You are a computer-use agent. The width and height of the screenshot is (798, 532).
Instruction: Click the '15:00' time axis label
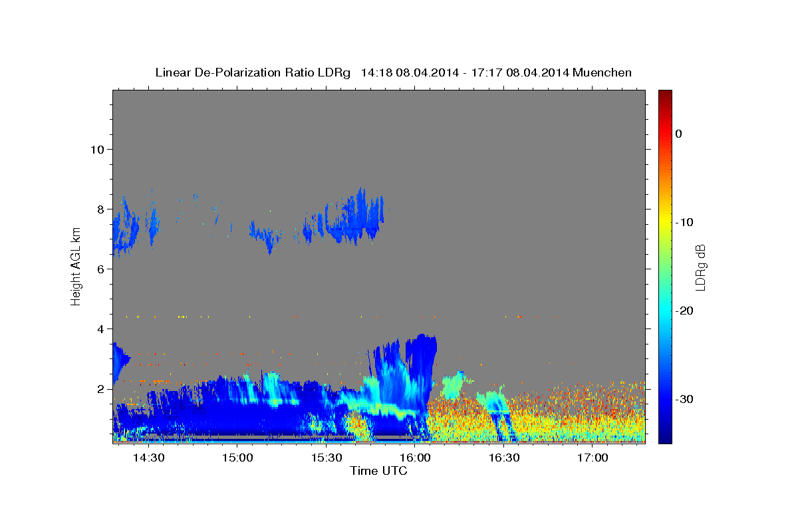pyautogui.click(x=237, y=458)
